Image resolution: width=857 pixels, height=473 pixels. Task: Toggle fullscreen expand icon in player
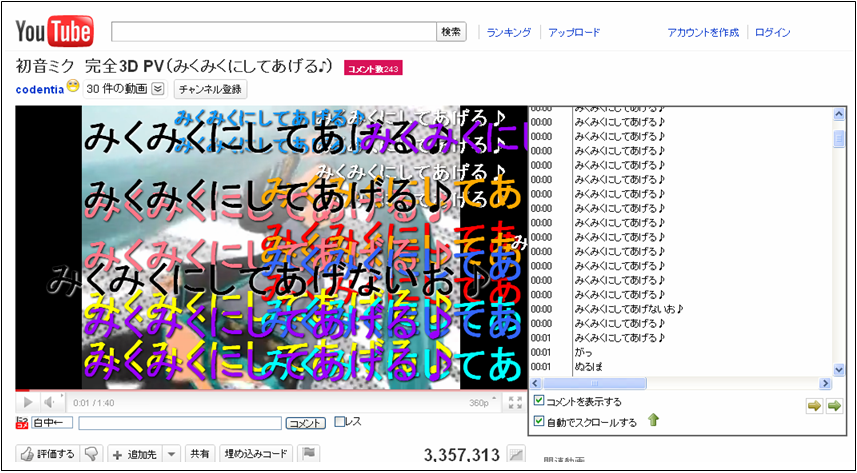[514, 402]
